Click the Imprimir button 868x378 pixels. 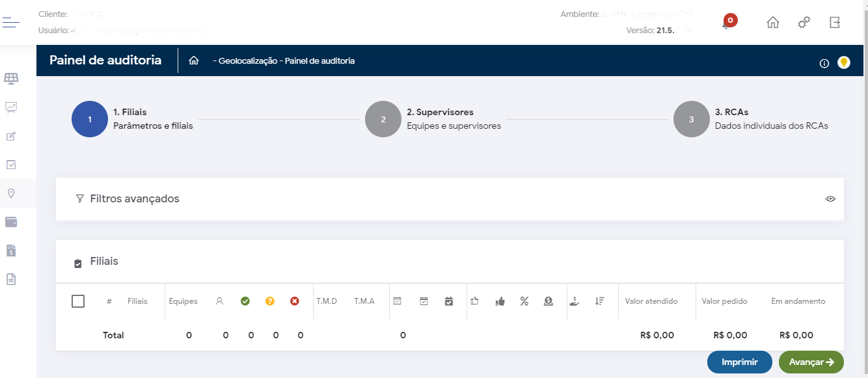click(739, 362)
